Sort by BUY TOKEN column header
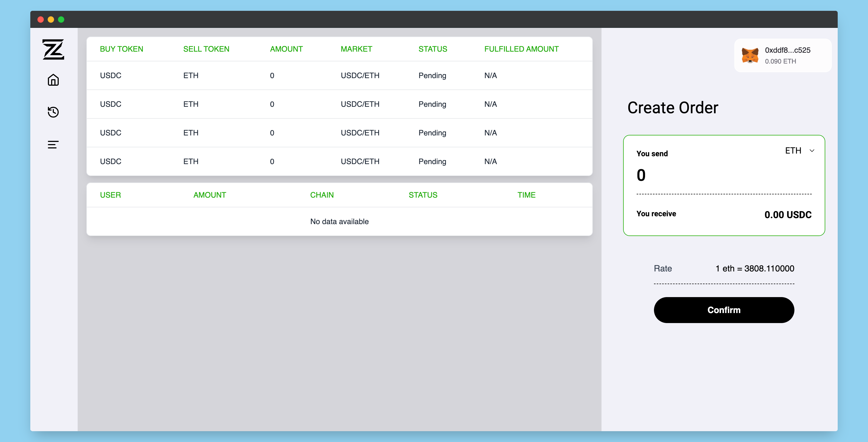The height and width of the screenshot is (442, 868). pos(121,49)
